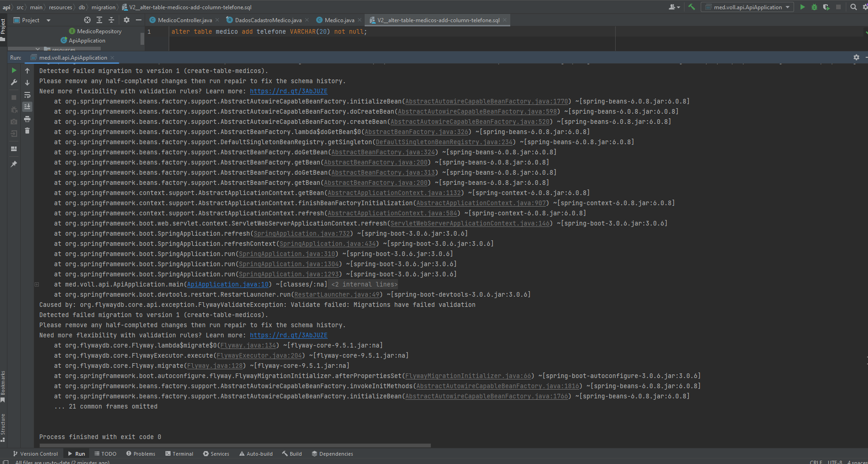
Task: Open the Code With Me user dropdown
Action: coord(674,7)
